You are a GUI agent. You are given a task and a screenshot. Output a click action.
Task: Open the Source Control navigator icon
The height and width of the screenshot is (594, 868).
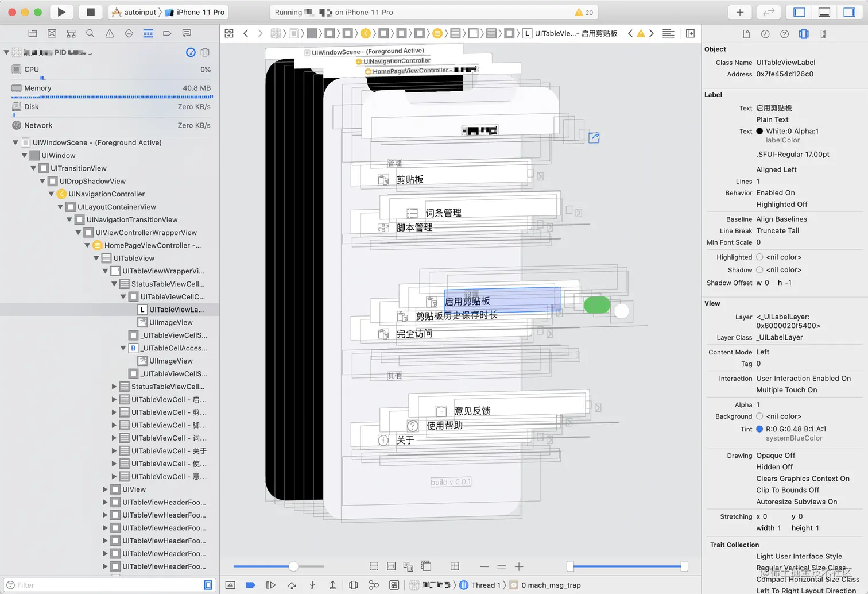52,33
